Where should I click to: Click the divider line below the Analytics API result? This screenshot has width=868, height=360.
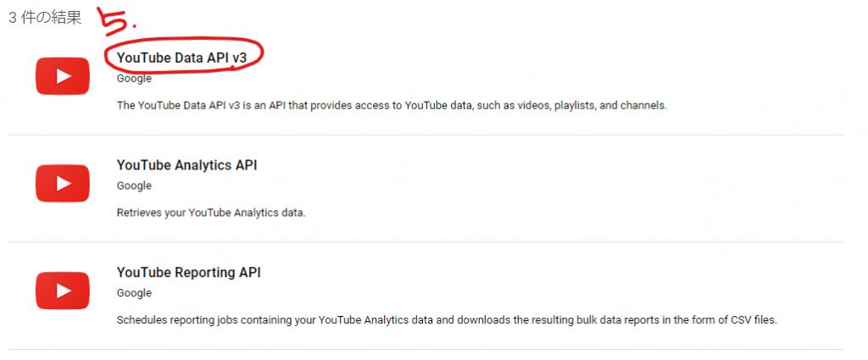(x=426, y=241)
